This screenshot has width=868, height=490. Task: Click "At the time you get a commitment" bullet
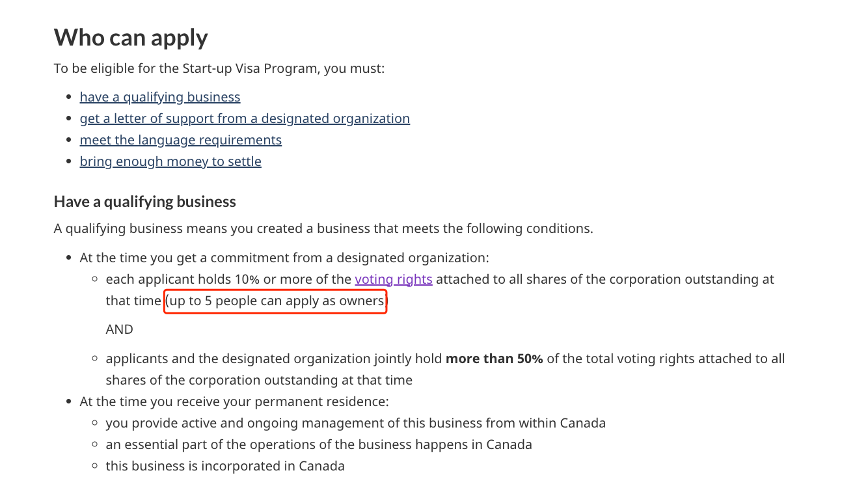[x=284, y=258]
